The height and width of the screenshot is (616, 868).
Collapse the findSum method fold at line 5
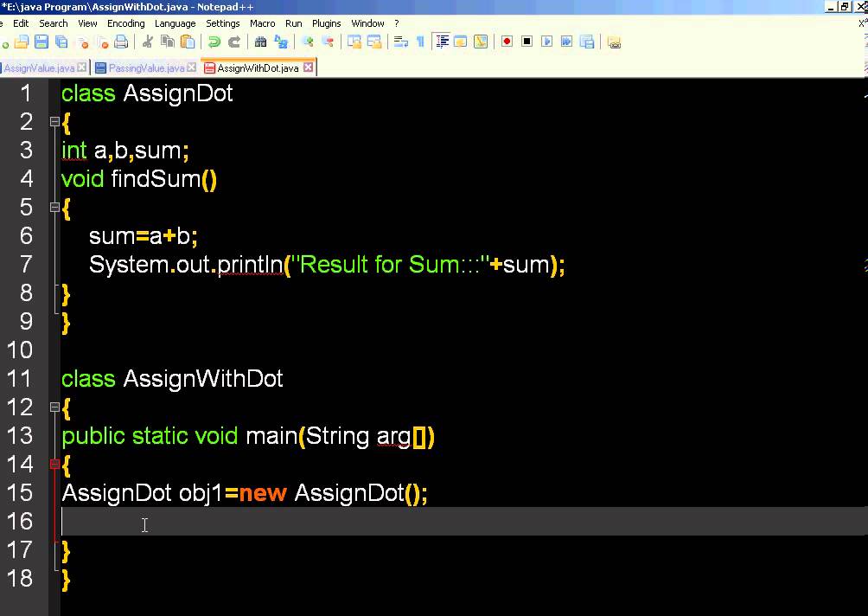pos(54,207)
